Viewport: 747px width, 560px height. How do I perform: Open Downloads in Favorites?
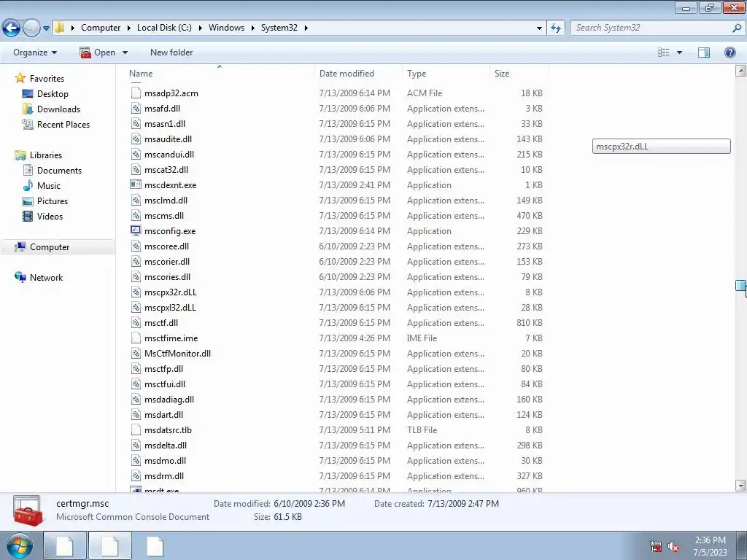[x=58, y=109]
